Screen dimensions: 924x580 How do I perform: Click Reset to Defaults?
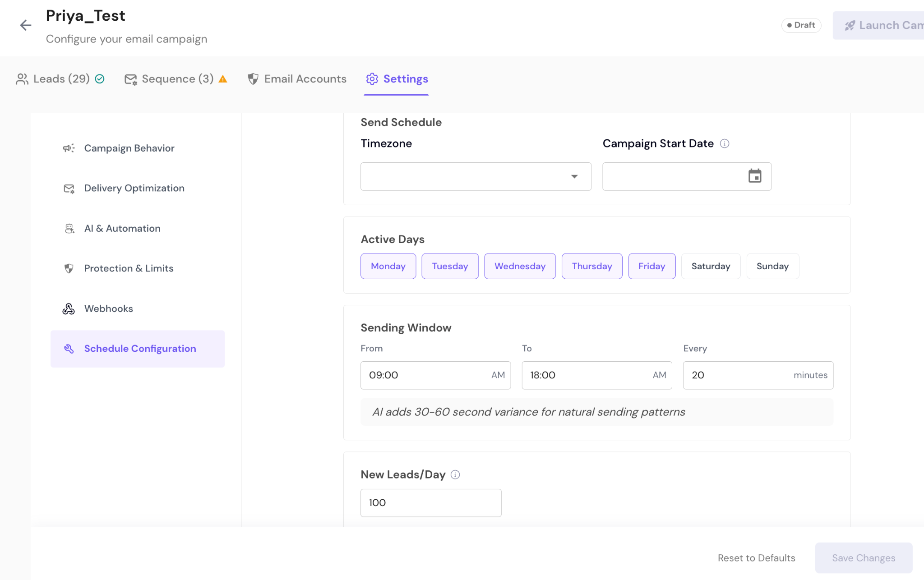pyautogui.click(x=756, y=558)
